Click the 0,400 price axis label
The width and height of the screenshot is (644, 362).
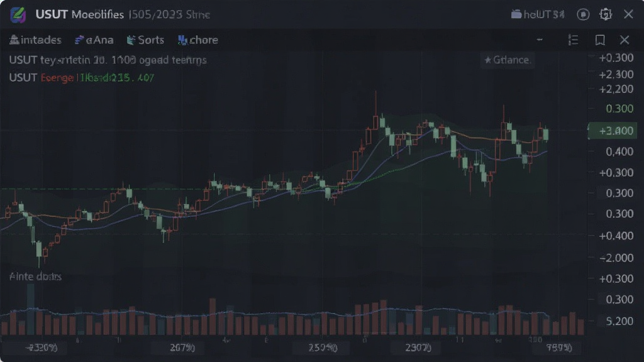pos(619,152)
